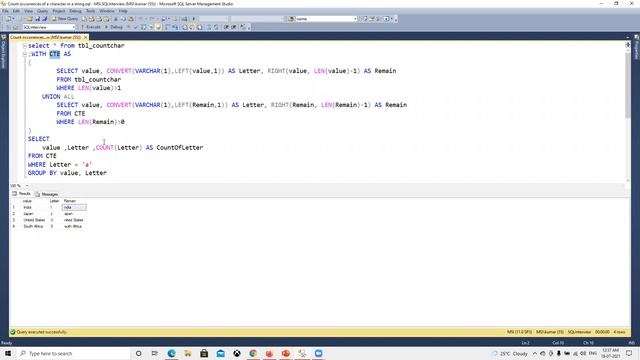Viewport: 640px width, 360px height.
Task: Collapse the 'select * from tbl_countchar' block
Action: pyautogui.click(x=24, y=46)
